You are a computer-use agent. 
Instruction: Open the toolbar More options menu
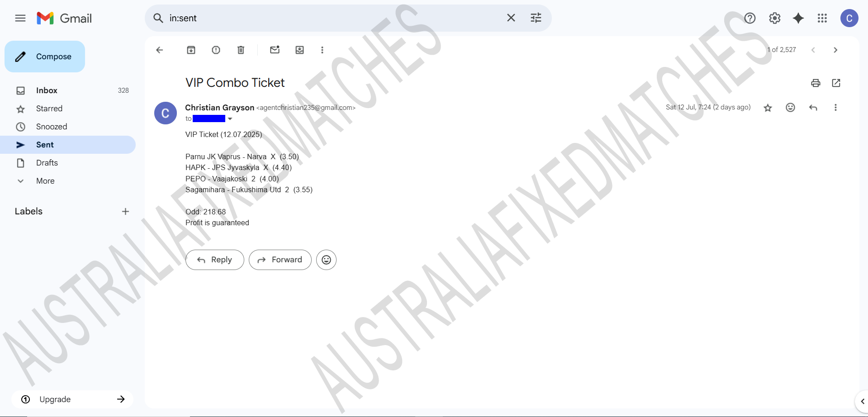pyautogui.click(x=323, y=50)
